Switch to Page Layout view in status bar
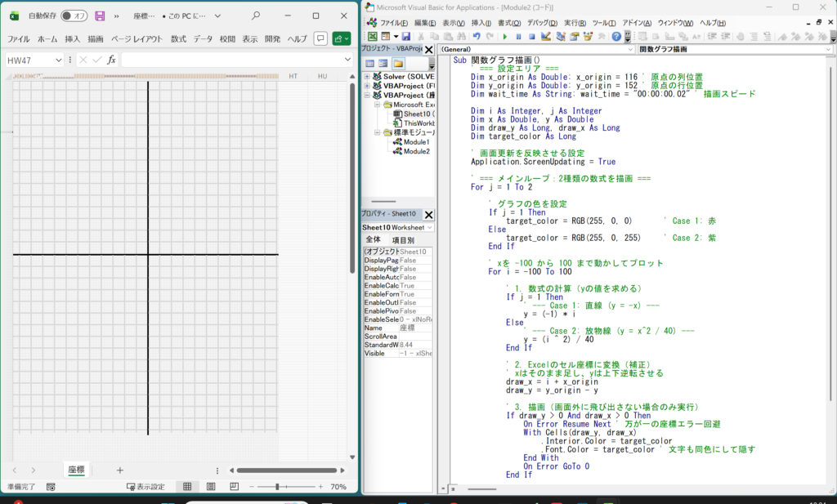The height and width of the screenshot is (504, 837). (x=211, y=487)
